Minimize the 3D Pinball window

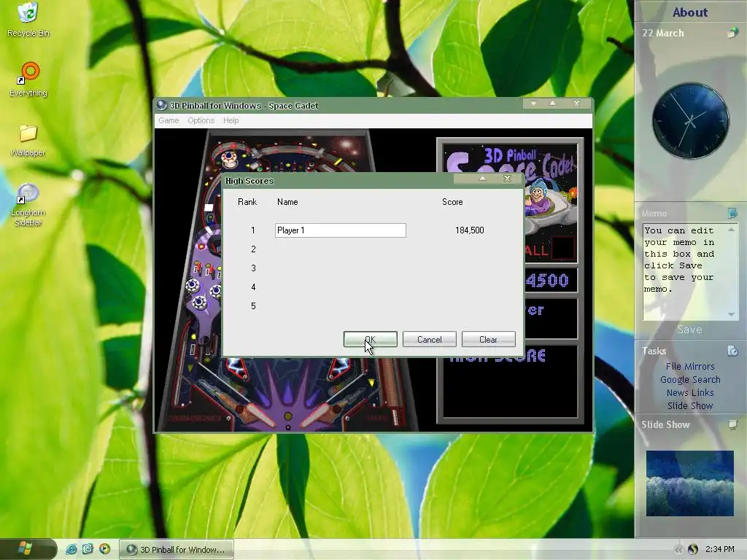(533, 104)
